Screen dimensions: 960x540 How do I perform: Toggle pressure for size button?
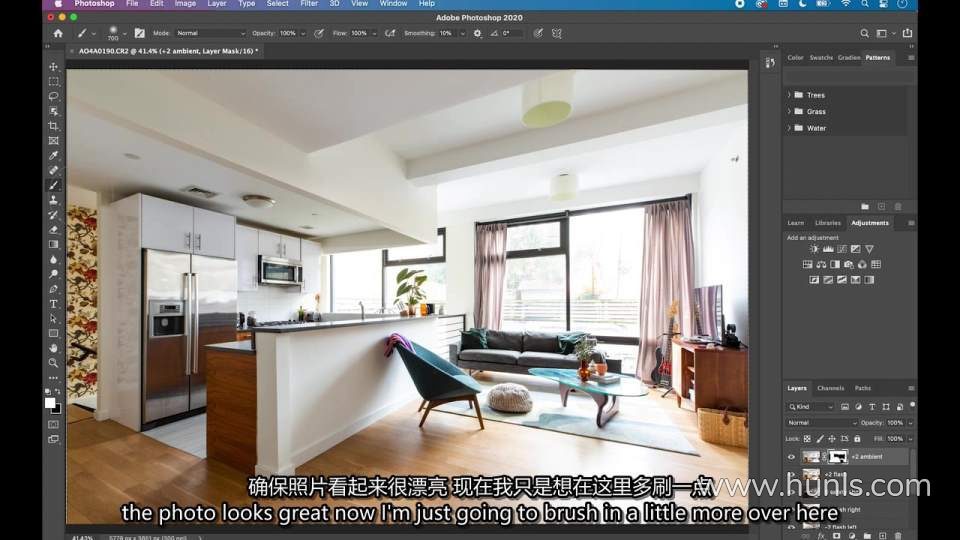tap(538, 34)
